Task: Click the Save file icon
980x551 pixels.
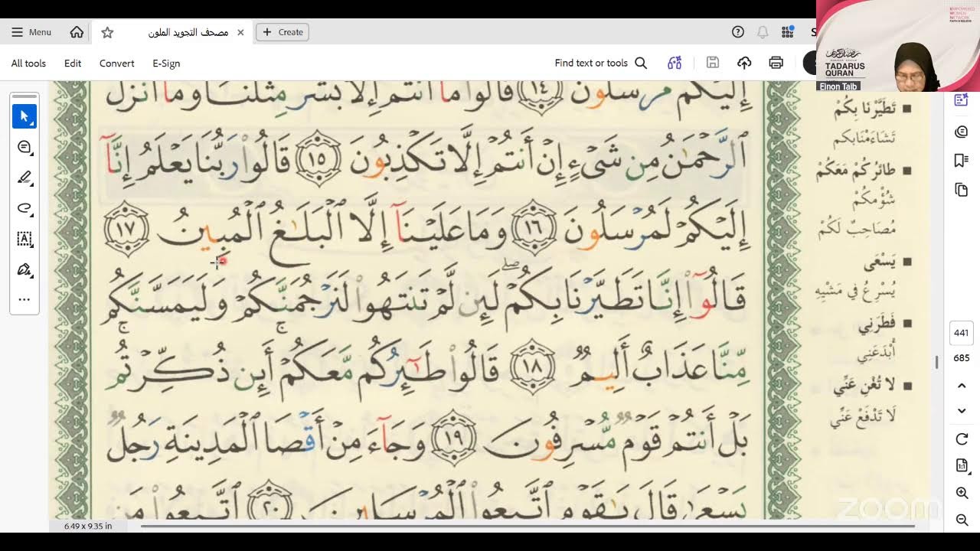Action: [x=712, y=64]
